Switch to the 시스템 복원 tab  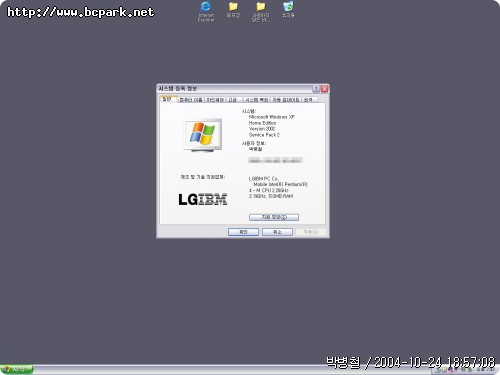[257, 100]
